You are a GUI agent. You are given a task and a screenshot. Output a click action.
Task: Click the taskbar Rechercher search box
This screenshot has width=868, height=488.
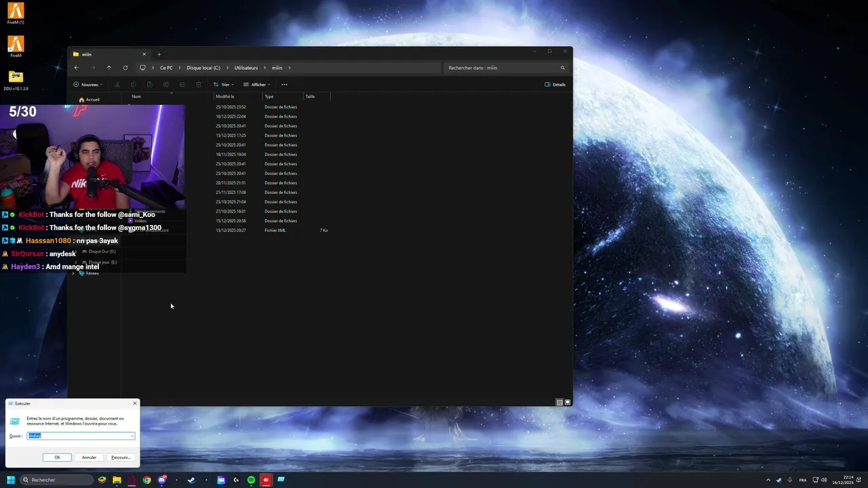pyautogui.click(x=57, y=480)
